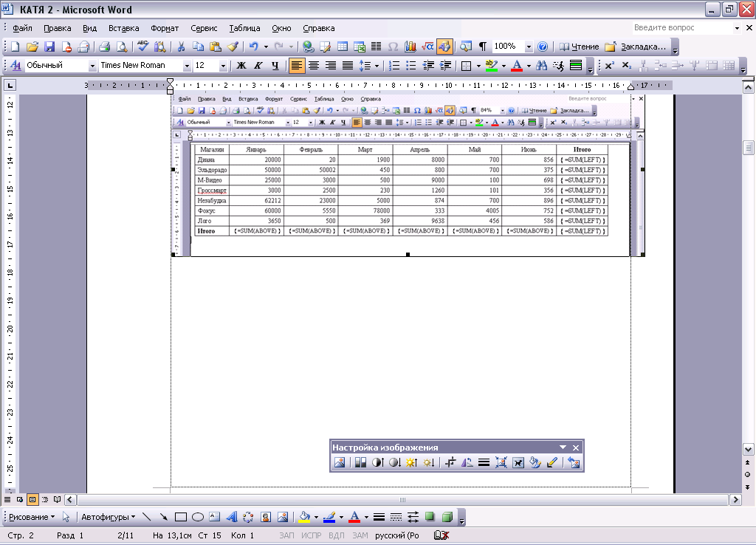Expand Рисование menu
Viewport: 756px width, 545px height.
point(32,517)
